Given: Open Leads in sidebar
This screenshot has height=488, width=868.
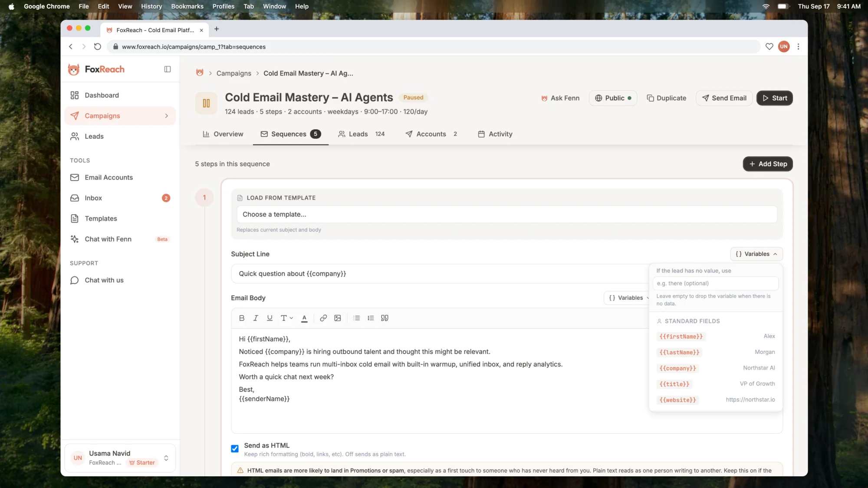Looking at the screenshot, I should pyautogui.click(x=120, y=136).
